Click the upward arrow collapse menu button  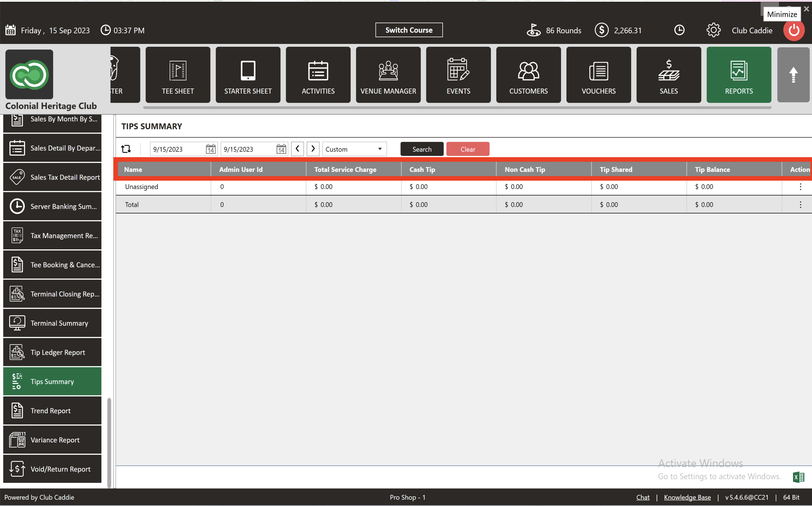click(x=793, y=75)
